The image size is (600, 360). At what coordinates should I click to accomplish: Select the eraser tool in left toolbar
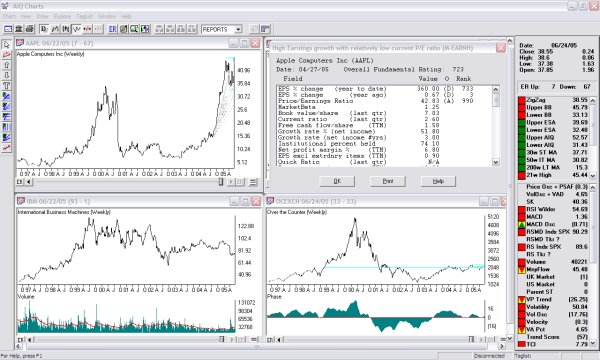point(7,55)
